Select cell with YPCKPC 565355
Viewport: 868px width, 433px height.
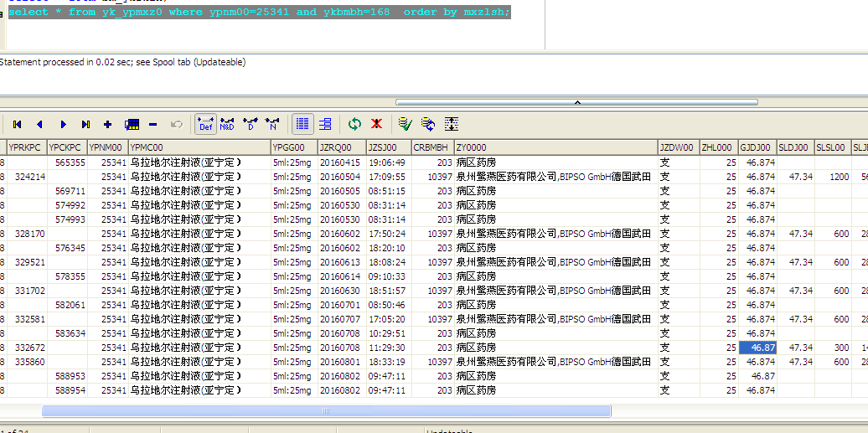pos(68,162)
